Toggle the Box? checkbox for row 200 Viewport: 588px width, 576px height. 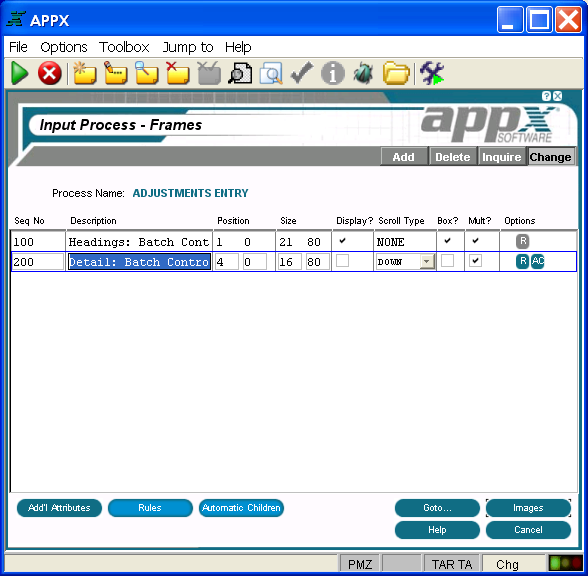coord(447,261)
